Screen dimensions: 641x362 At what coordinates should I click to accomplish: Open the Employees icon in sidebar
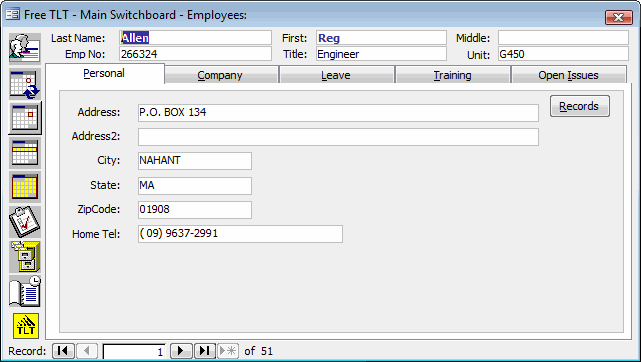pos(25,49)
